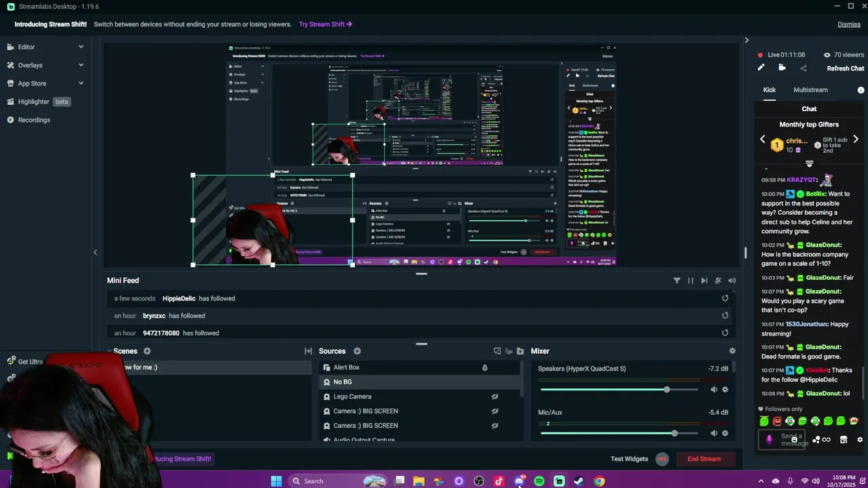The height and width of the screenshot is (488, 868).
Task: Click the camera clip icon in chat header
Action: click(x=782, y=68)
